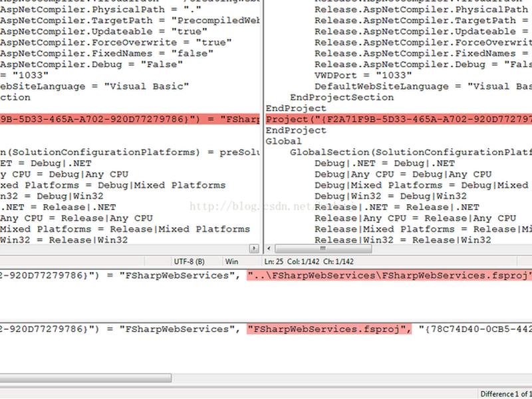Click AspNetCompiler.FixedNames = "false" in left pane
The width and height of the screenshot is (532, 399).
click(107, 54)
